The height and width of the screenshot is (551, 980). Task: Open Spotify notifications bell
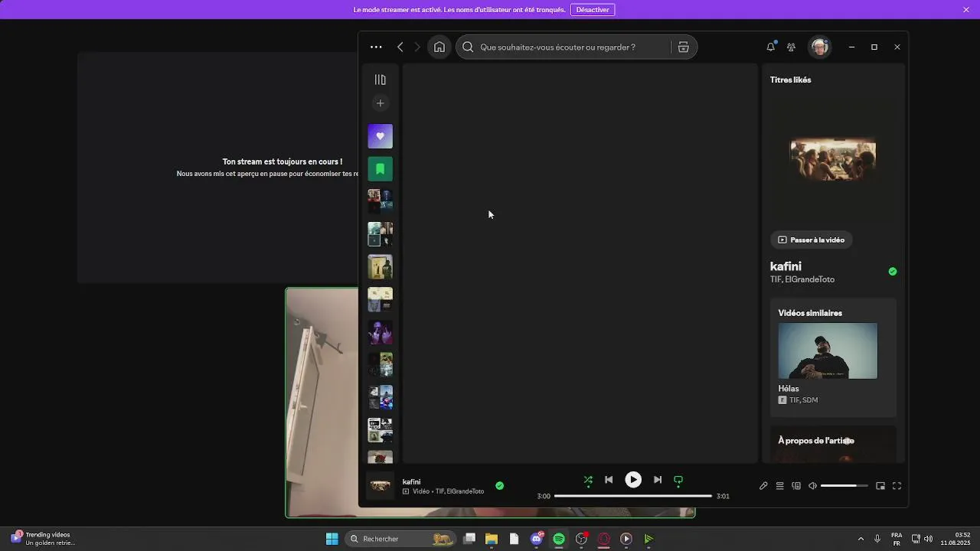[771, 47]
